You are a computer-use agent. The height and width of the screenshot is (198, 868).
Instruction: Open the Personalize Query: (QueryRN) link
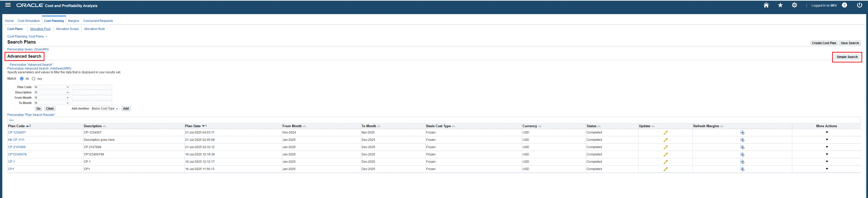coord(28,49)
